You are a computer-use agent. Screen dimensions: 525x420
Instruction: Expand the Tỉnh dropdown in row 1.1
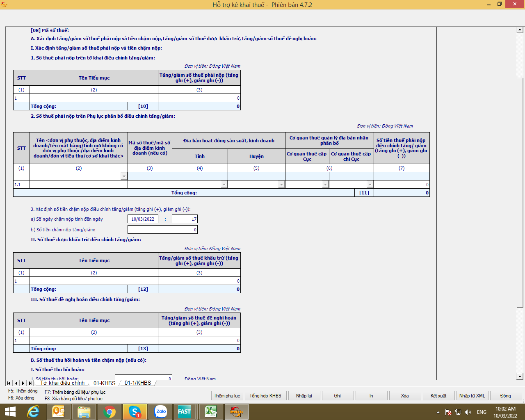click(224, 185)
